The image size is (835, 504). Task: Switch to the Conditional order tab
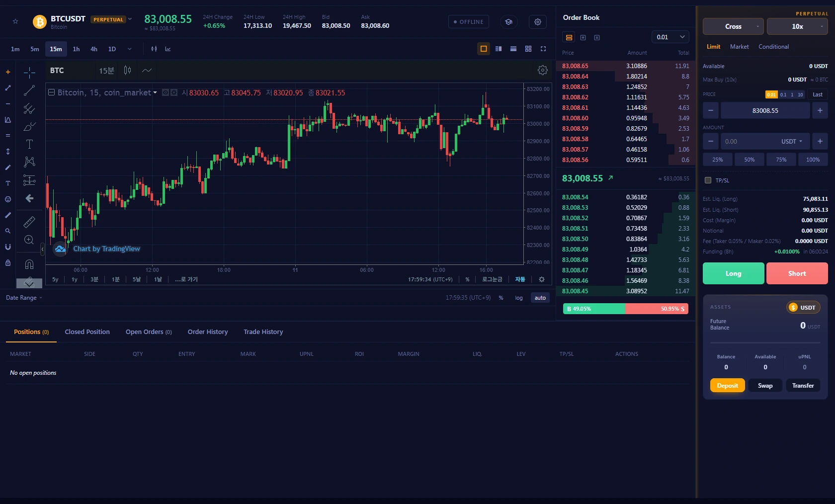773,47
